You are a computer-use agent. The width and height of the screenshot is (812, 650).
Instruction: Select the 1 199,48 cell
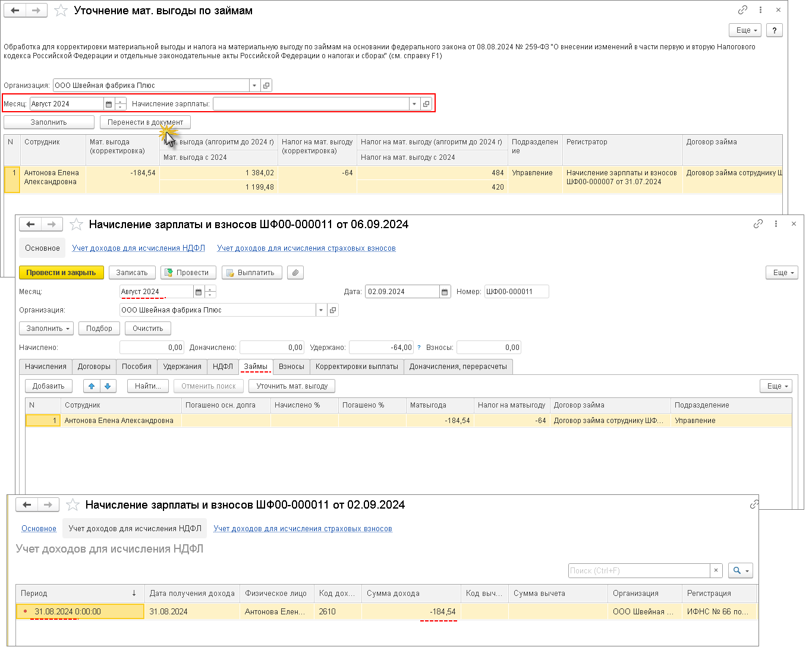tap(219, 187)
